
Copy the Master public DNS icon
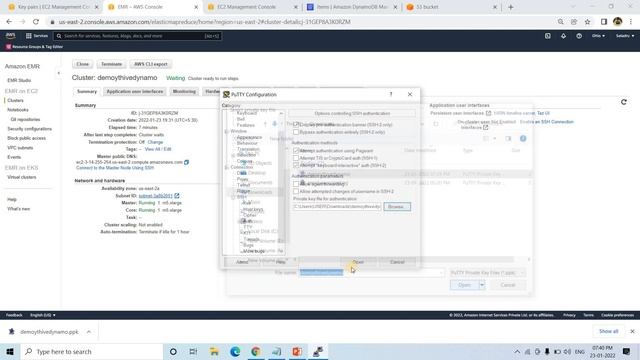(x=187, y=162)
